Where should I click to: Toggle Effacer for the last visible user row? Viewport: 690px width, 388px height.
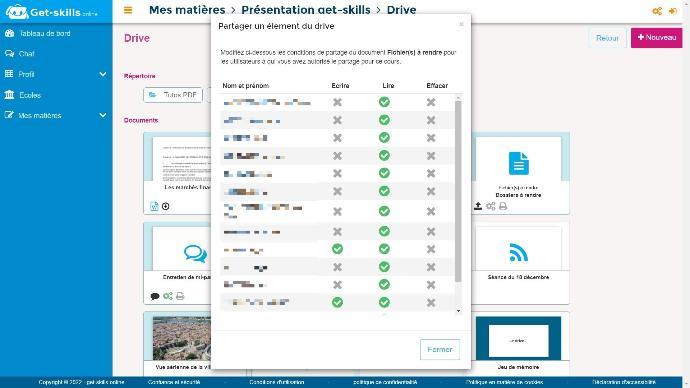(x=431, y=303)
